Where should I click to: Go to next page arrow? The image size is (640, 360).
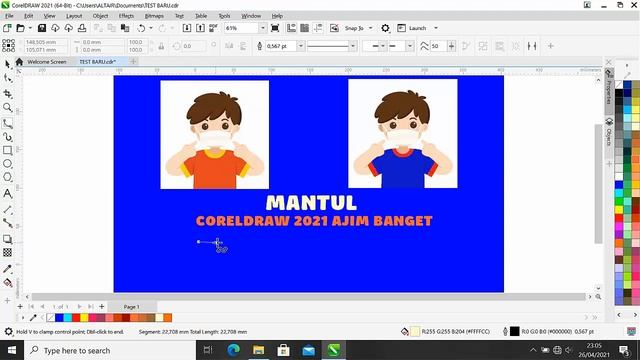click(x=79, y=307)
